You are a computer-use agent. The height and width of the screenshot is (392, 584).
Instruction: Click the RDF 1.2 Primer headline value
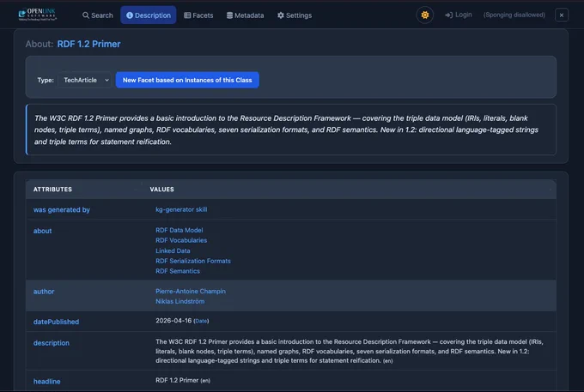[x=177, y=380]
